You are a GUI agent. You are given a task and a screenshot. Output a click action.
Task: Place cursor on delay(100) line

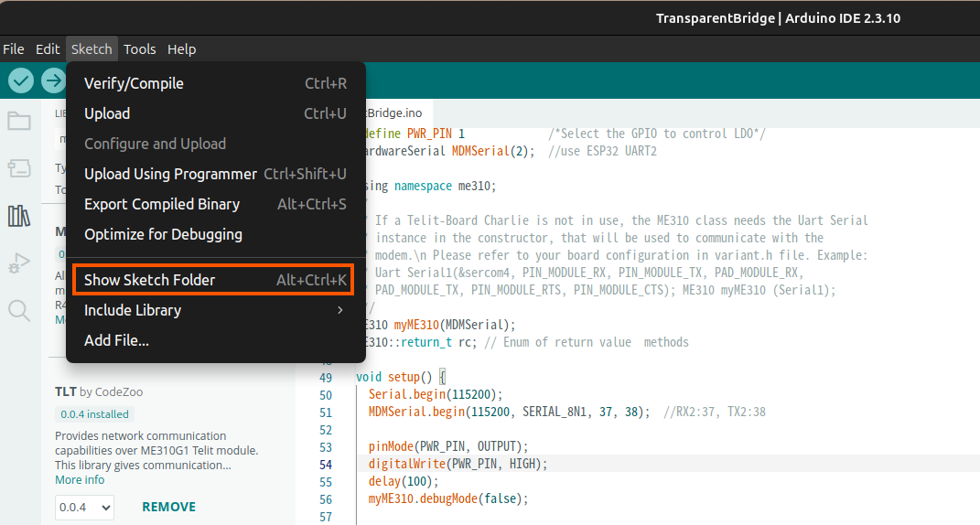pos(404,481)
